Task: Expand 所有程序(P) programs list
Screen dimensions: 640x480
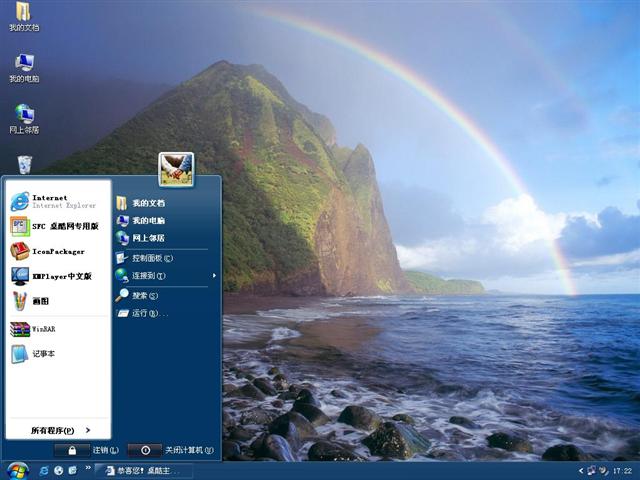Action: [60, 430]
